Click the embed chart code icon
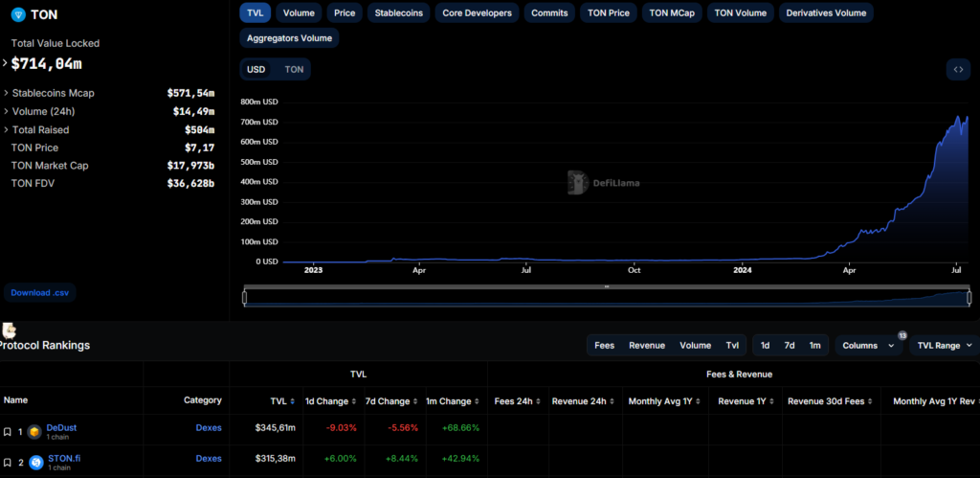This screenshot has width=980, height=478. click(957, 69)
